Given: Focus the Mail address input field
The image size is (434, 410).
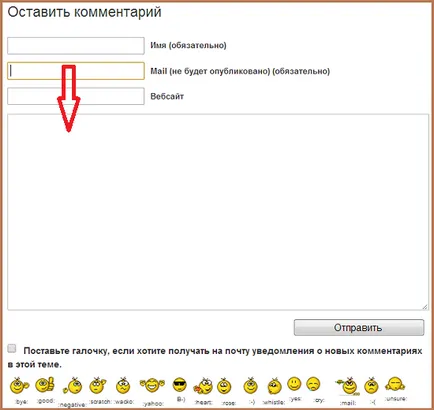Looking at the screenshot, I should (x=76, y=71).
